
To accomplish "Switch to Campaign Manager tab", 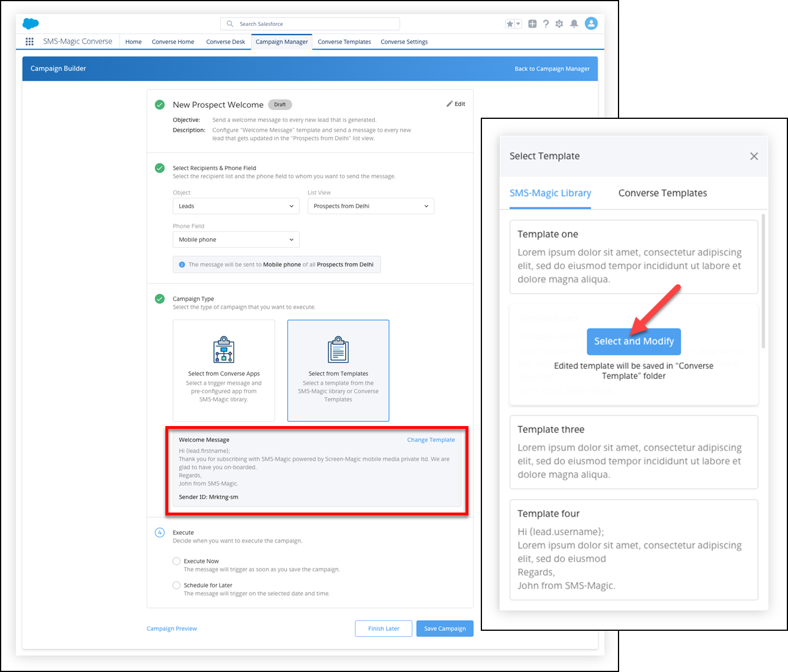I will [x=282, y=42].
